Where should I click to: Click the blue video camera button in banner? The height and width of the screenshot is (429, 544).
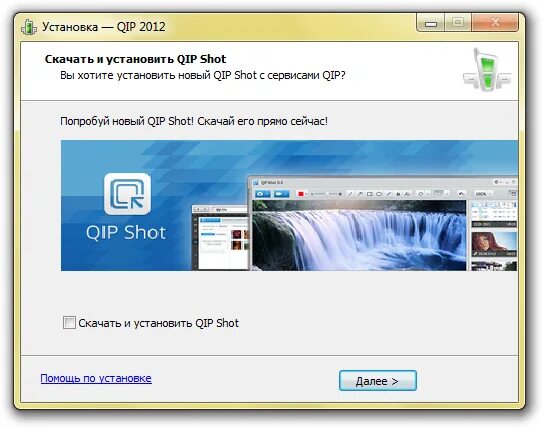281,194
